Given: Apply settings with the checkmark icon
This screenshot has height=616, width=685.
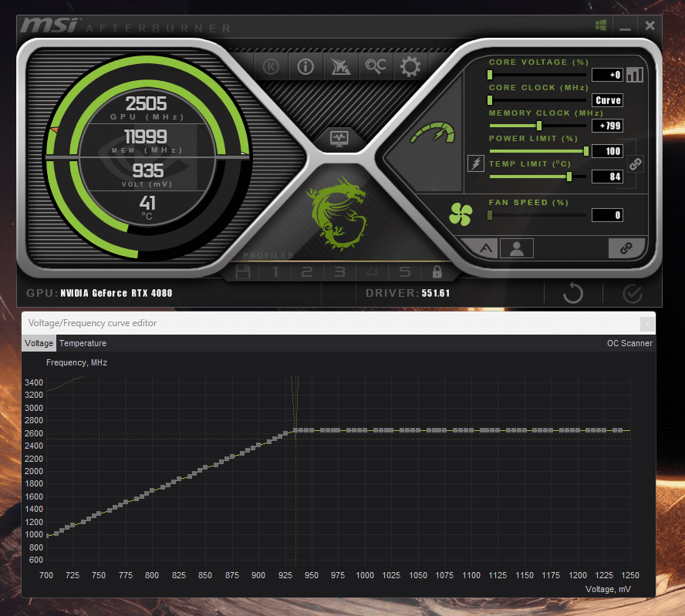Looking at the screenshot, I should [x=632, y=294].
